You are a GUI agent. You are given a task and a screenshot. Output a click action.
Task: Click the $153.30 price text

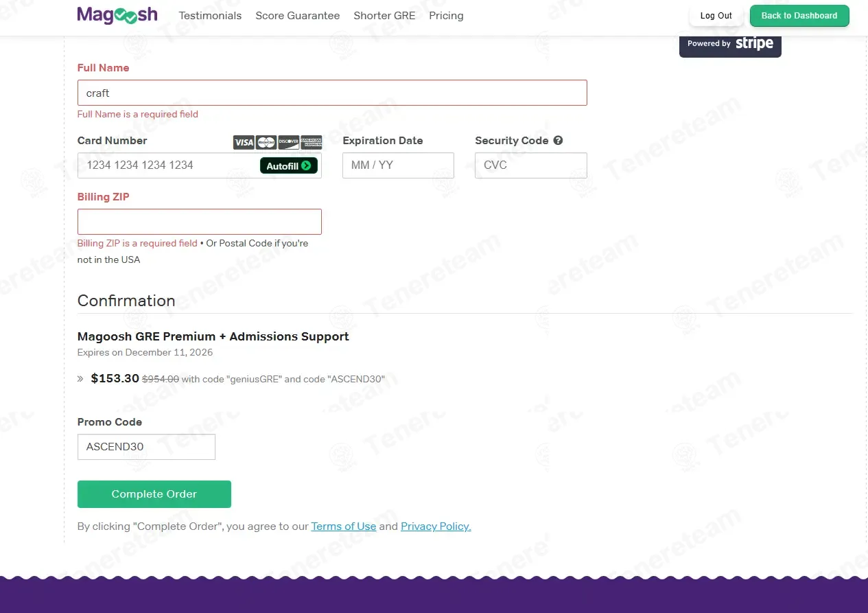(115, 378)
